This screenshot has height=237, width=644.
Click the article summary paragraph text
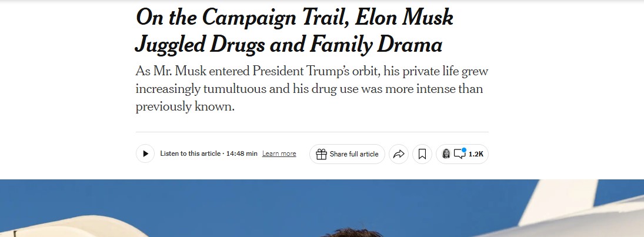(x=312, y=89)
